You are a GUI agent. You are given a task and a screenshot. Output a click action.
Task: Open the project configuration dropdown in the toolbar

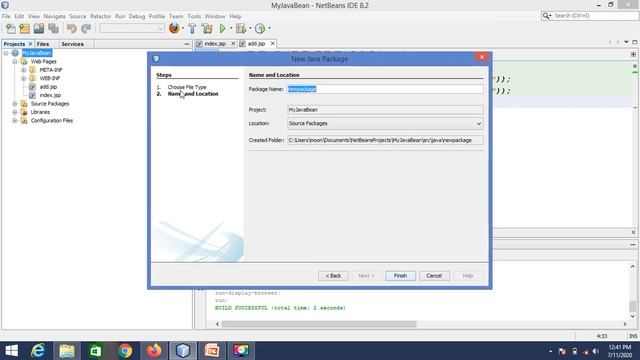(x=132, y=28)
